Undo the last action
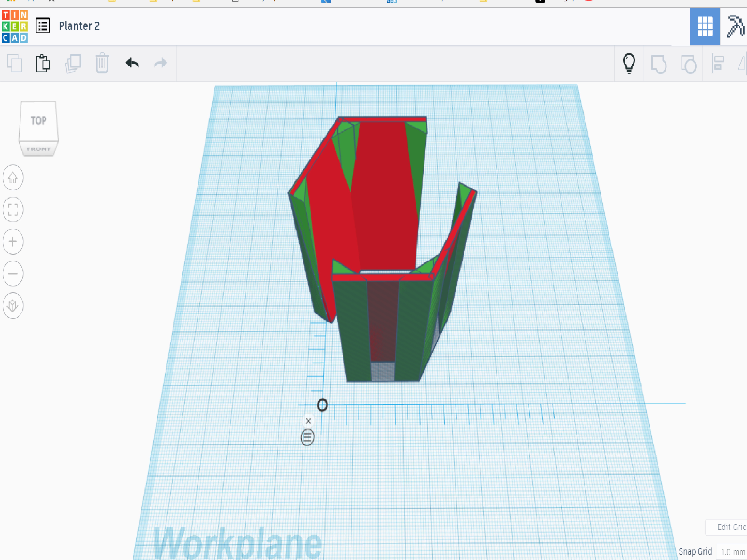This screenshot has height=560, width=747. pyautogui.click(x=132, y=63)
